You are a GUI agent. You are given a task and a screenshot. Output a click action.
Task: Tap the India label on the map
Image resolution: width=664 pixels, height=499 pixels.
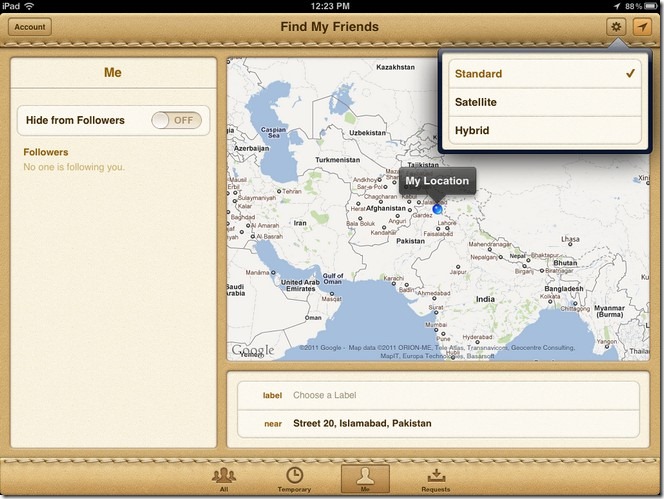pyautogui.click(x=485, y=299)
